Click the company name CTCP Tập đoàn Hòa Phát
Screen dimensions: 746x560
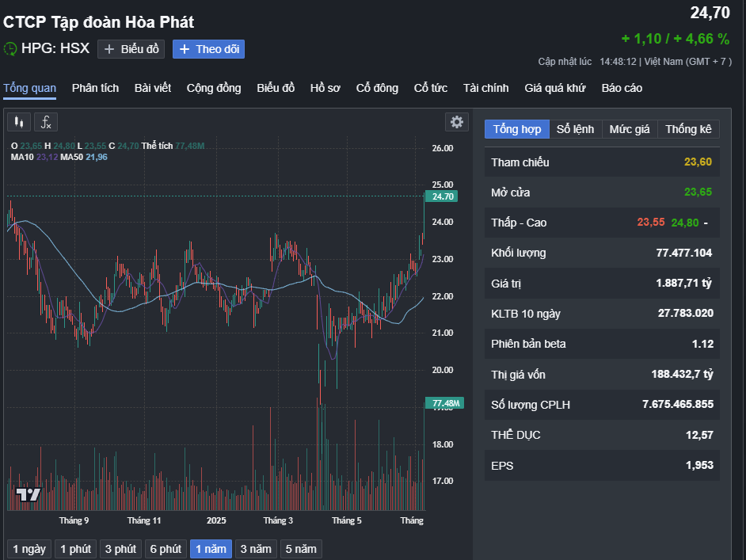[98, 22]
